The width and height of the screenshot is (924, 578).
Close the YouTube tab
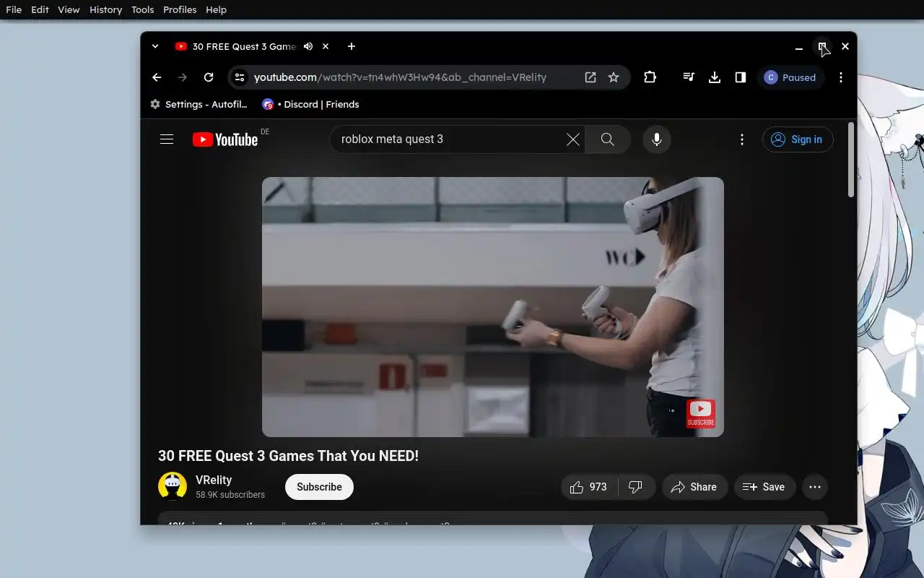click(326, 46)
